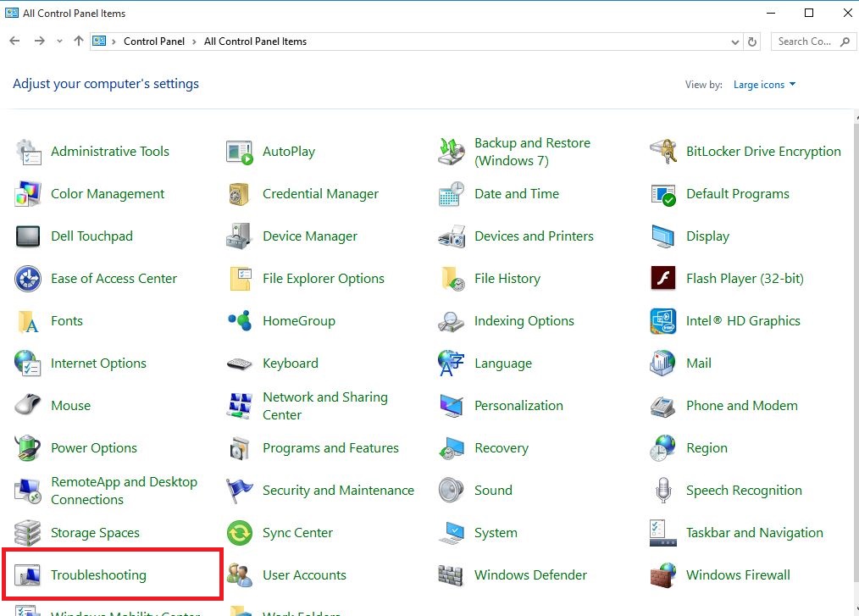Open Troubleshooting link

(98, 574)
